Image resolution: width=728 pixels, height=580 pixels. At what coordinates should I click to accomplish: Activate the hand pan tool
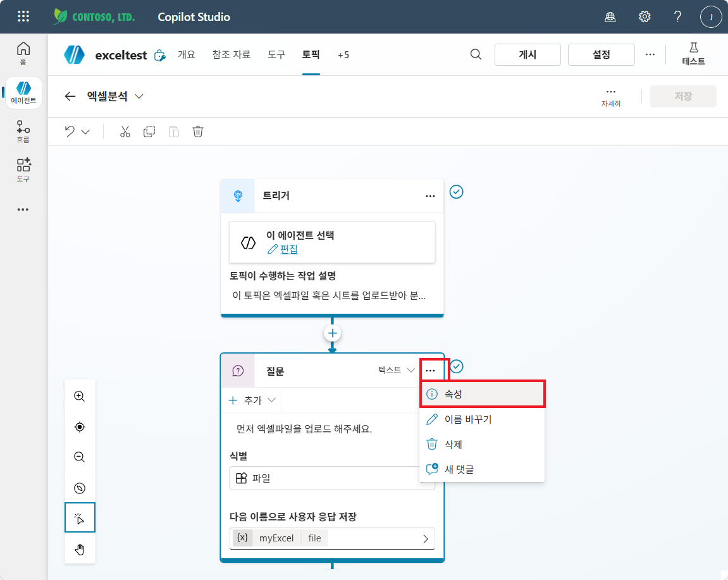pos(80,550)
